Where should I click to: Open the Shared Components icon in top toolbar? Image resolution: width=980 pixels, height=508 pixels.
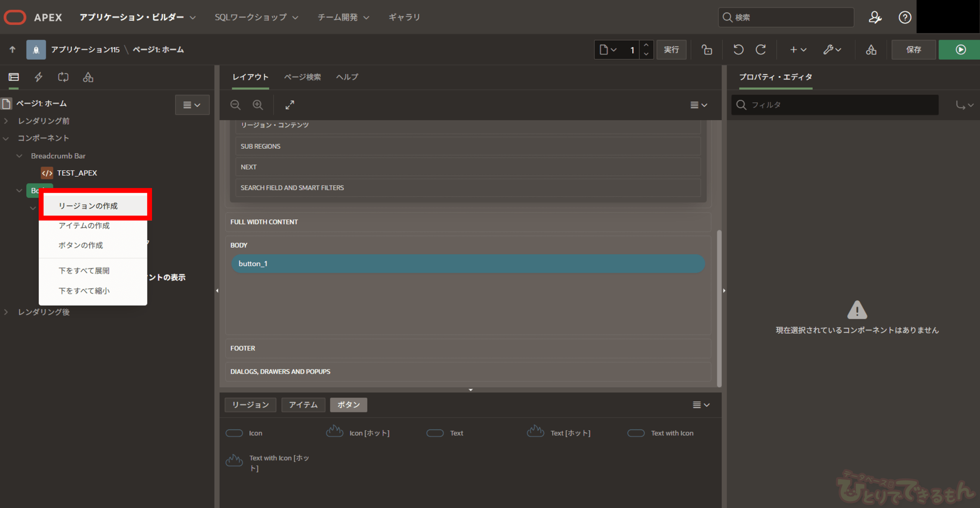pyautogui.click(x=871, y=50)
